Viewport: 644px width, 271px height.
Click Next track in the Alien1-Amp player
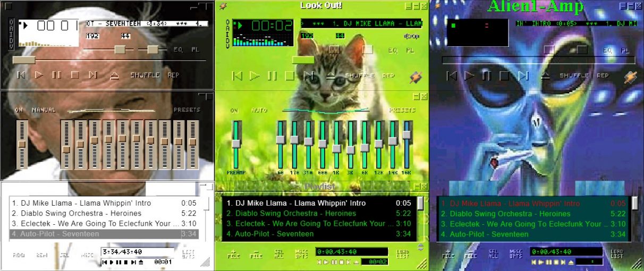point(522,75)
